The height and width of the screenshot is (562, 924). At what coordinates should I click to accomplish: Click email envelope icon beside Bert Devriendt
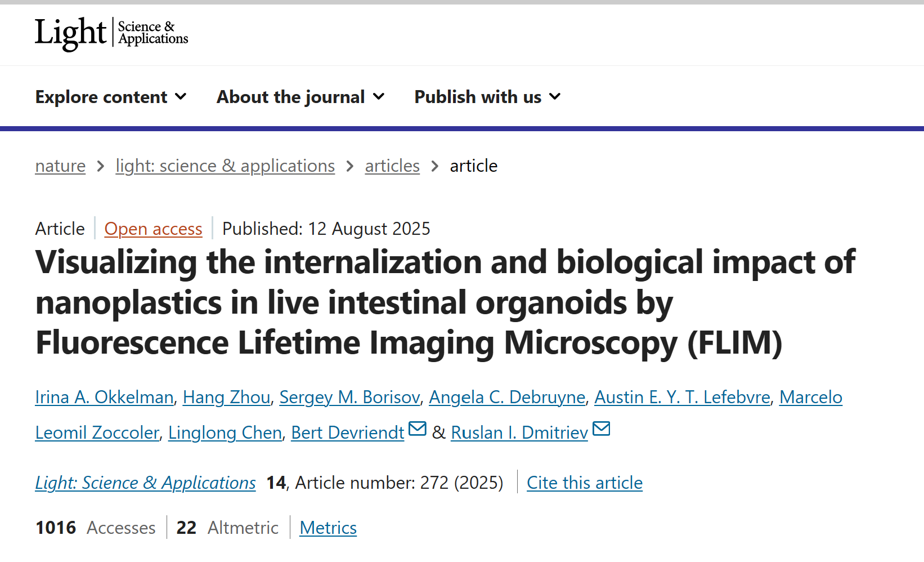coord(417,429)
